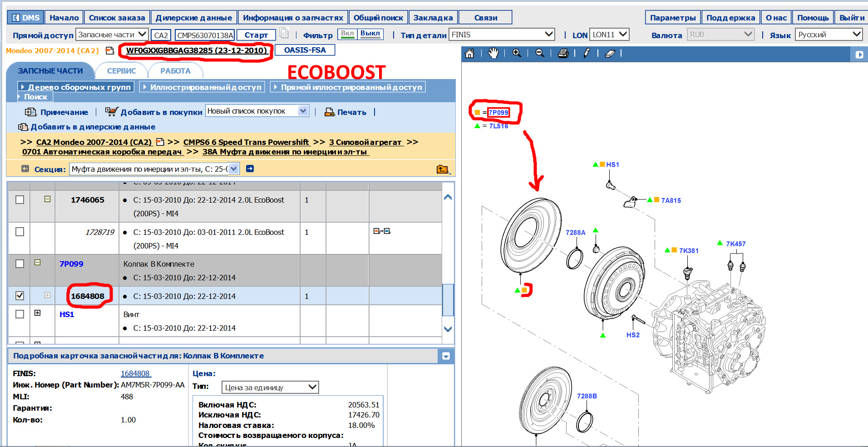Click the folder-up icon in section bar
868x447 pixels.
(x=442, y=169)
